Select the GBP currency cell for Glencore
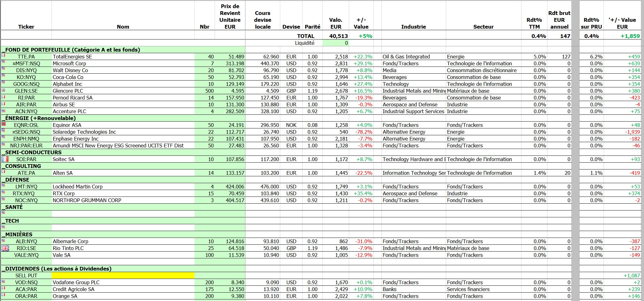The height and width of the screenshot is (301, 644). tap(291, 91)
